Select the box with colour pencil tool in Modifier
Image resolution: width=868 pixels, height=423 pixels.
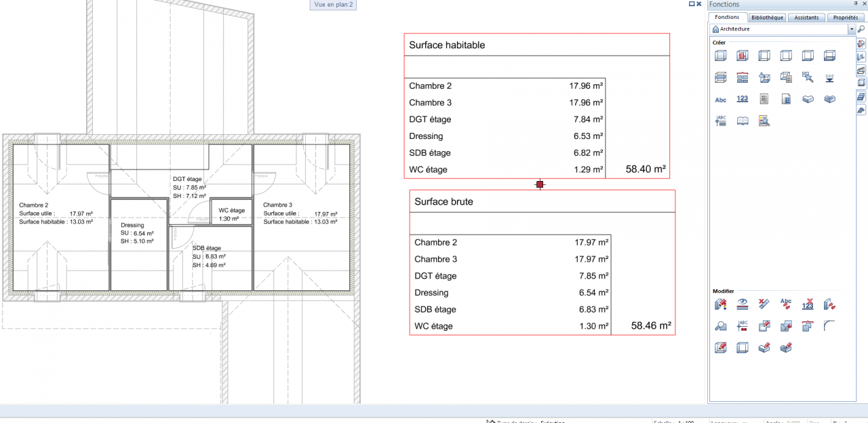click(721, 304)
